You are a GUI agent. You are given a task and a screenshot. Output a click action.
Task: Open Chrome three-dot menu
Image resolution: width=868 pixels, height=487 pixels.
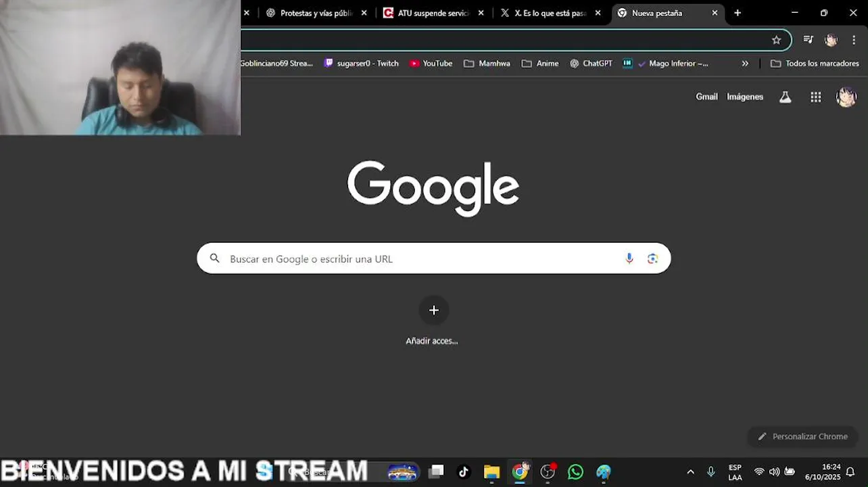[x=854, y=40]
